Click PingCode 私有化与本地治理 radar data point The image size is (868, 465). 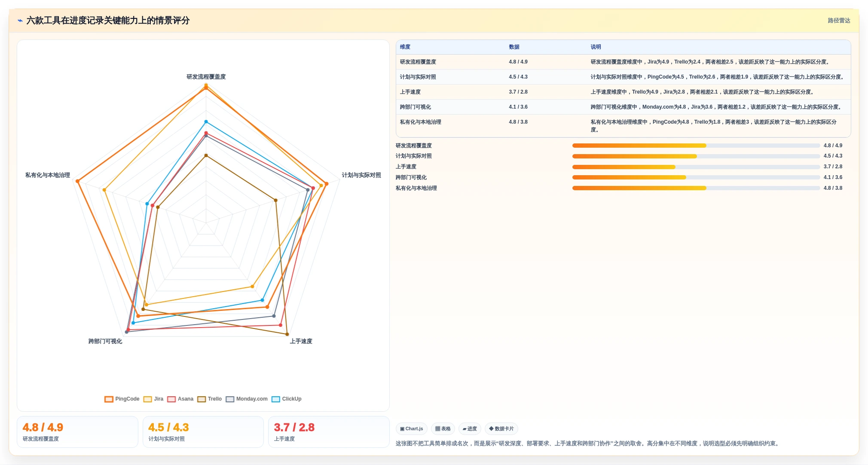coord(77,181)
